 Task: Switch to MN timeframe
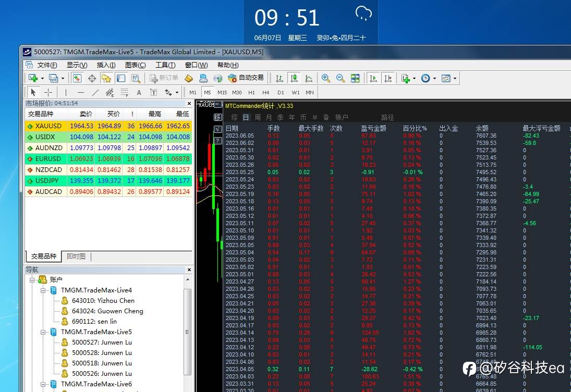[310, 92]
